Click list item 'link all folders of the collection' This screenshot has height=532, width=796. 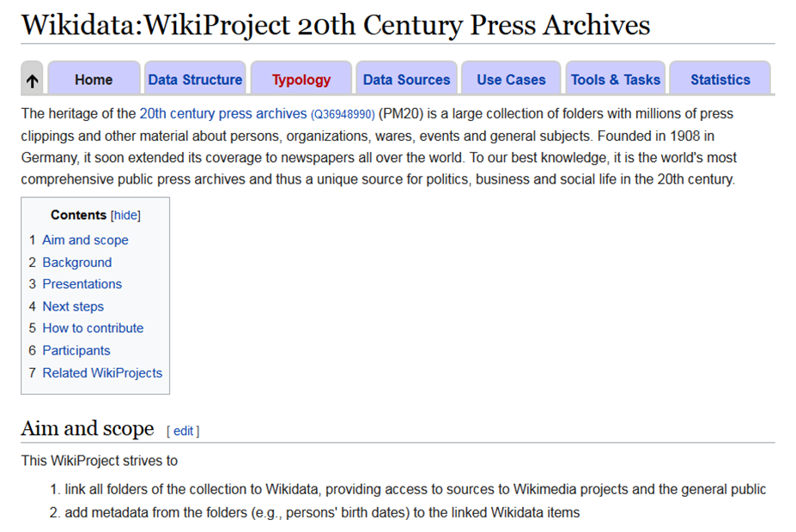coord(416,489)
